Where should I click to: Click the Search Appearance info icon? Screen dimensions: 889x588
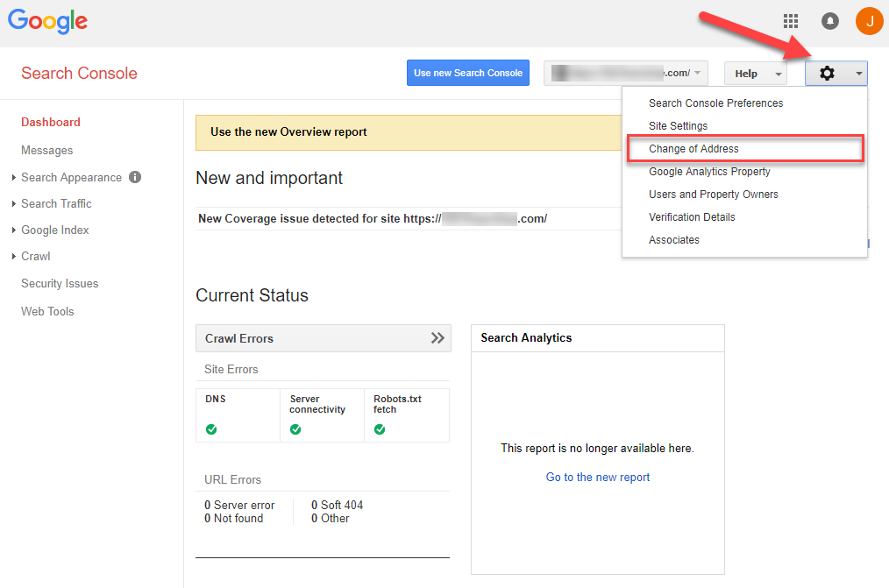coord(135,177)
